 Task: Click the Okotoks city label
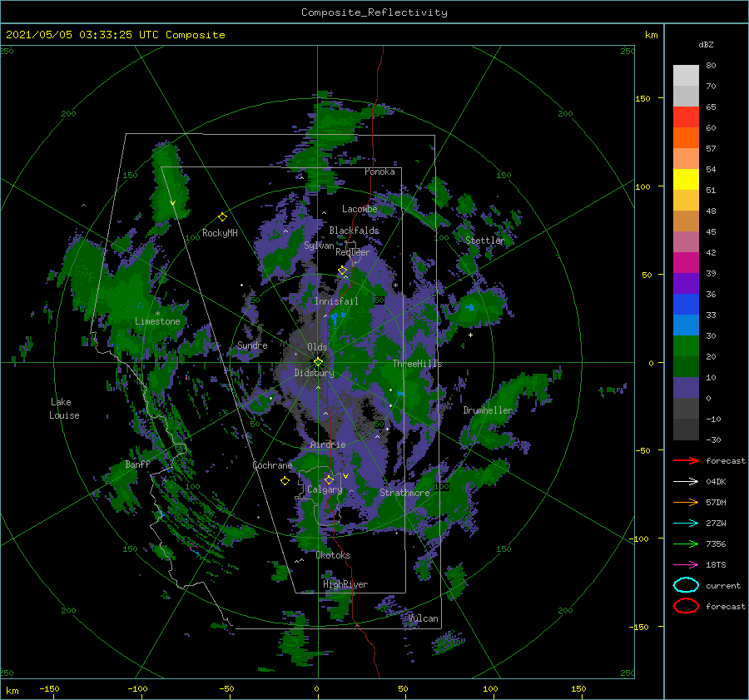[333, 555]
